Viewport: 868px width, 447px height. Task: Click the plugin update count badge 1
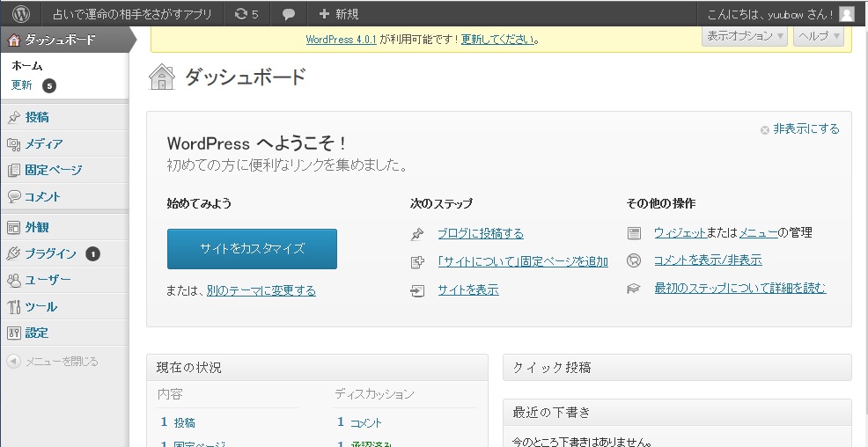coord(93,254)
